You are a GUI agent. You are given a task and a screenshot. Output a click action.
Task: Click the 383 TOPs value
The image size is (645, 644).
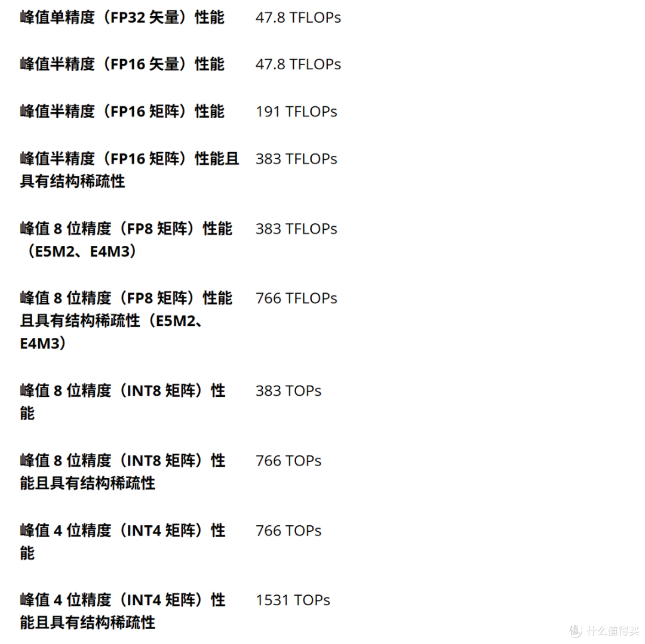tap(288, 391)
